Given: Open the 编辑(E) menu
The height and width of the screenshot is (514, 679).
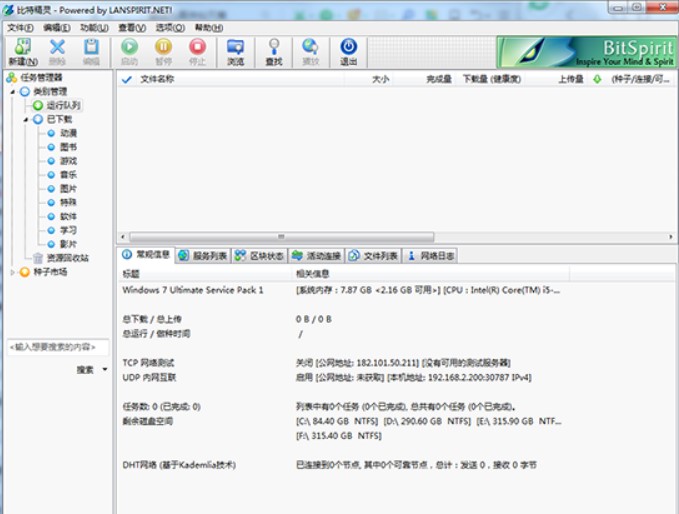Looking at the screenshot, I should (57, 28).
